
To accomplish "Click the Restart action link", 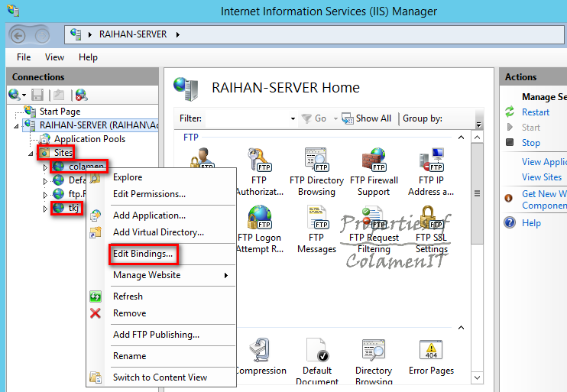I will [535, 112].
